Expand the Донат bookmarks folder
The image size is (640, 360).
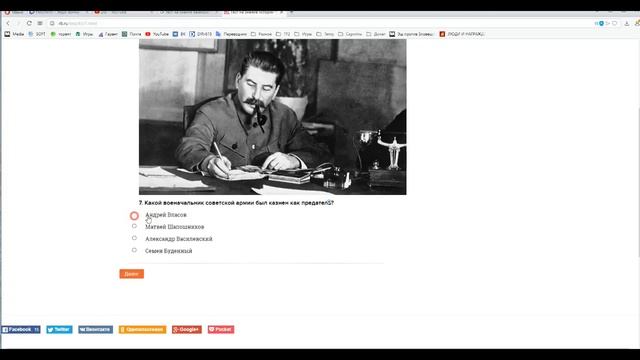tap(376, 34)
